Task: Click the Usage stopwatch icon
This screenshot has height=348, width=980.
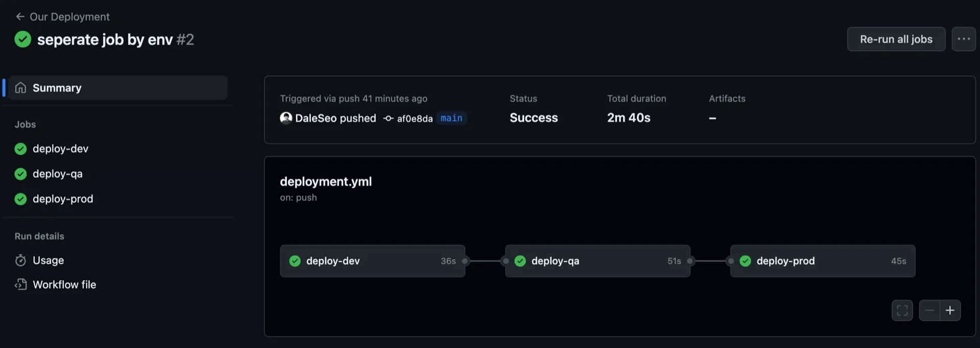Action: (20, 260)
